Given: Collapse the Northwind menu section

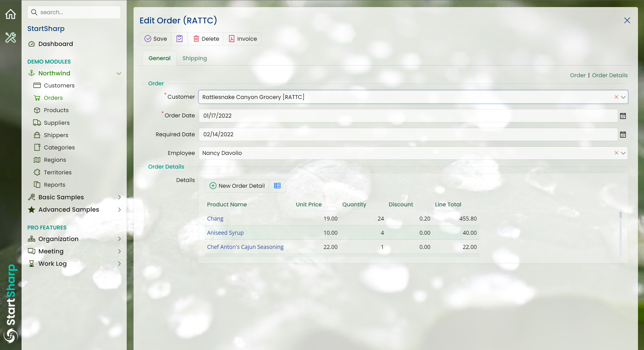Looking at the screenshot, I should tap(119, 73).
